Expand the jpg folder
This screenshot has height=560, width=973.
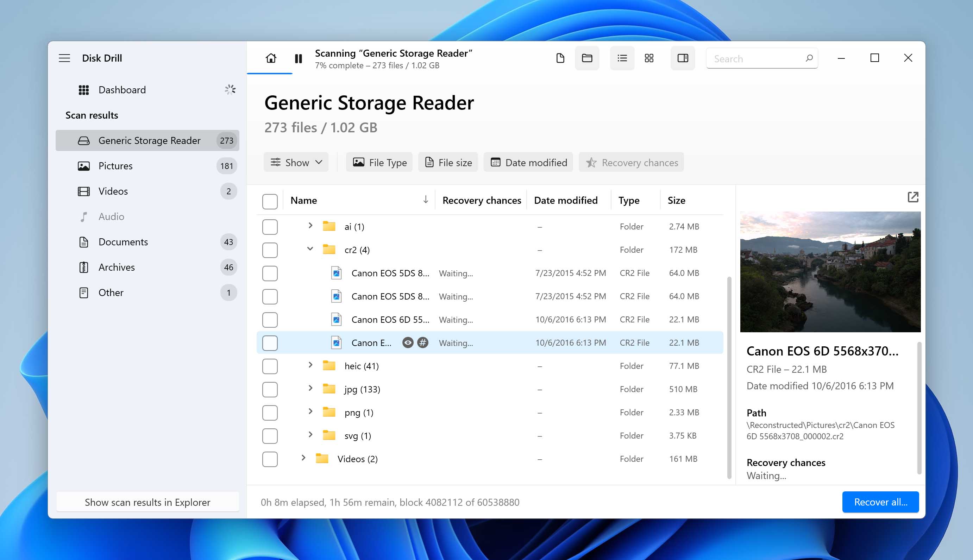pos(310,389)
